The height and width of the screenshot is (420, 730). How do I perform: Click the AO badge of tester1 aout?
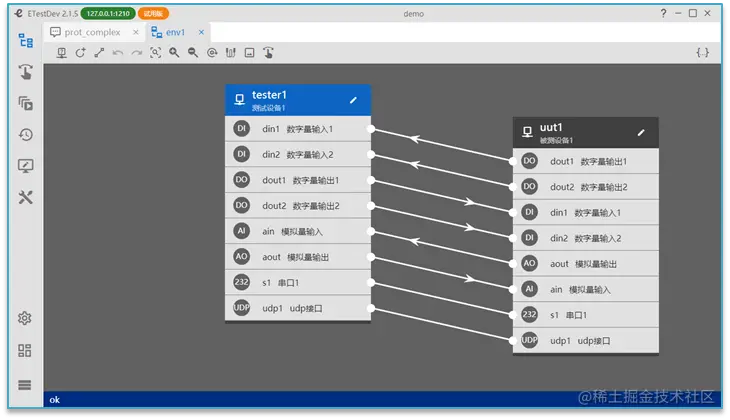tap(242, 257)
